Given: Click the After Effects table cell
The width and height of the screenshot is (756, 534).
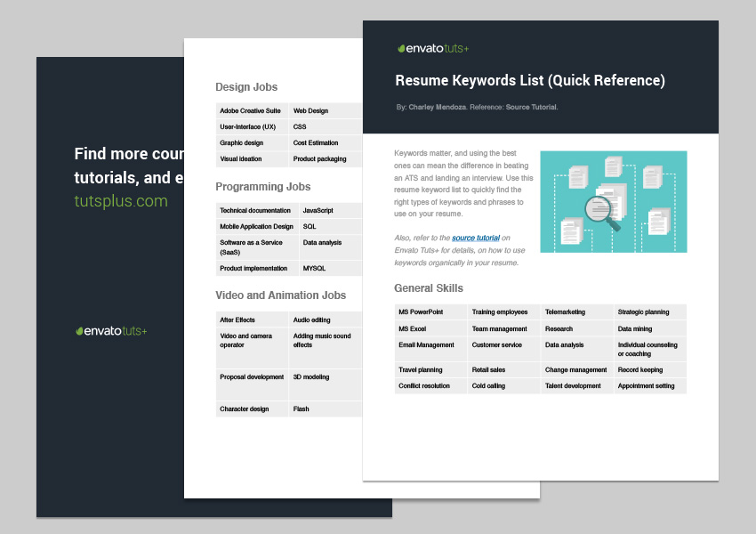Looking at the screenshot, I should click(237, 320).
